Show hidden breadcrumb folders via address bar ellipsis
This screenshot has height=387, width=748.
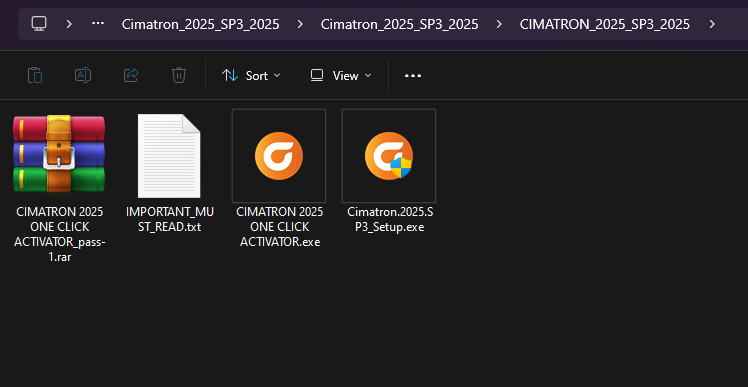98,23
